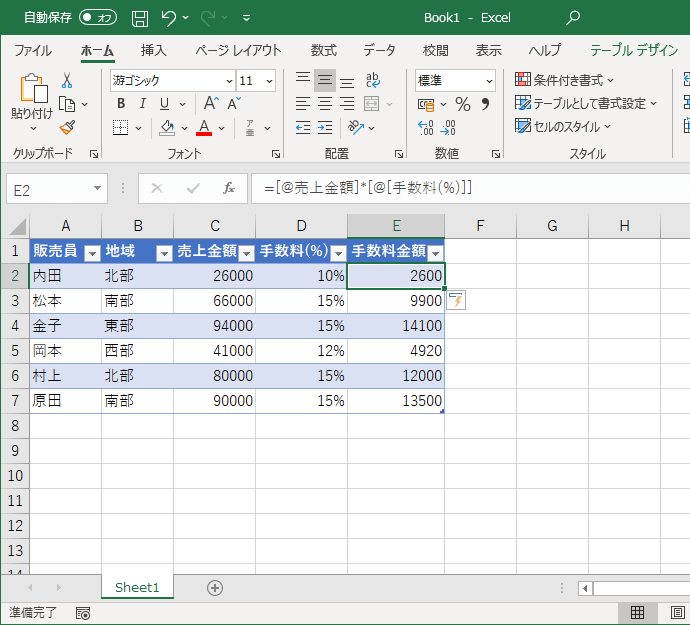Decrease the indent
Screen dimensions: 690x625
coord(303,128)
